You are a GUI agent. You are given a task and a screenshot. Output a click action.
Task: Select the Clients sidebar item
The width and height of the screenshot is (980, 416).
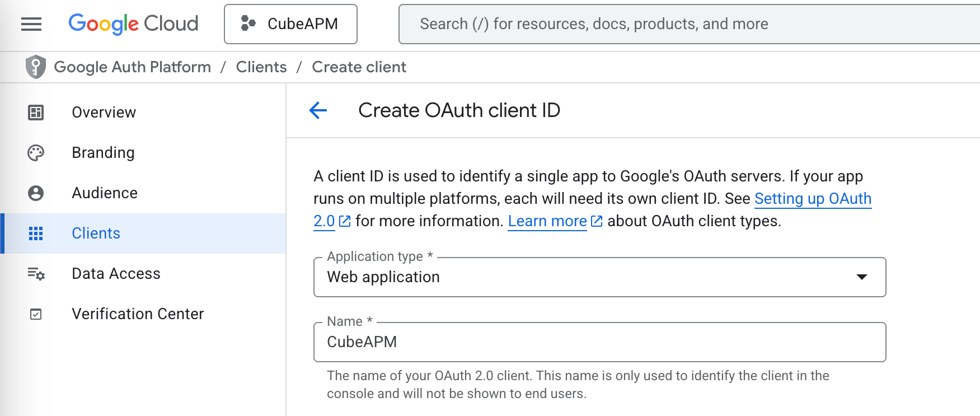143,233
